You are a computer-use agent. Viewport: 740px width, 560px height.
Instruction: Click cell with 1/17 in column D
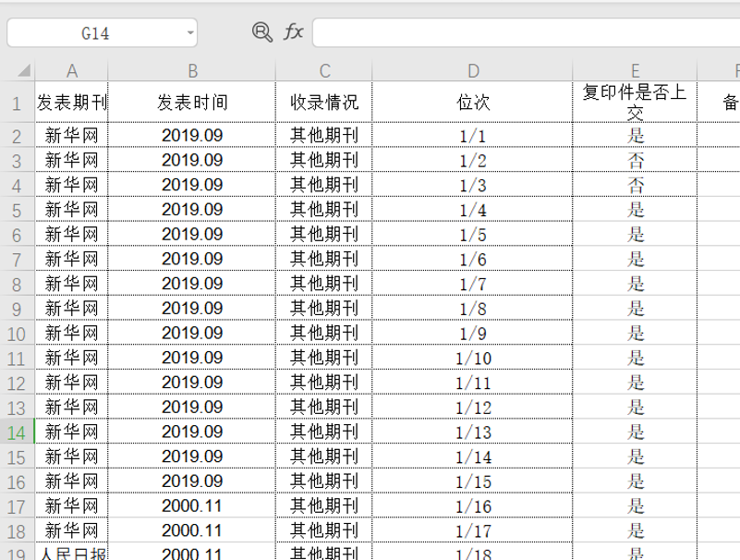click(x=473, y=530)
